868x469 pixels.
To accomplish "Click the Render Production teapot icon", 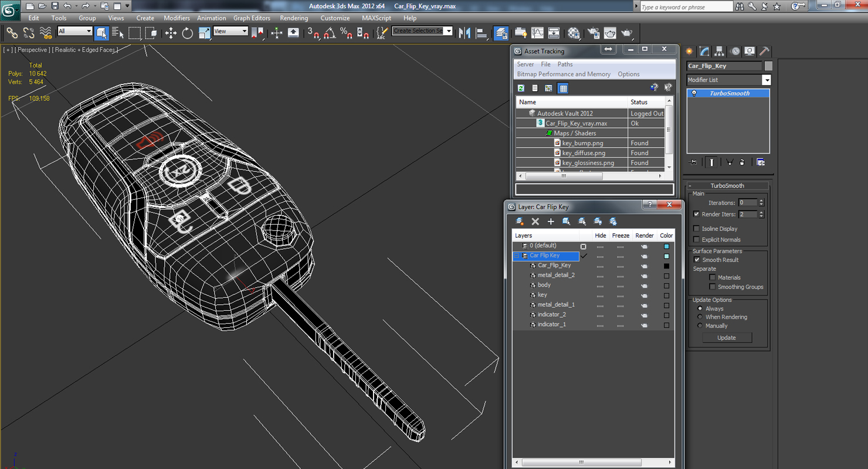I will 627,33.
